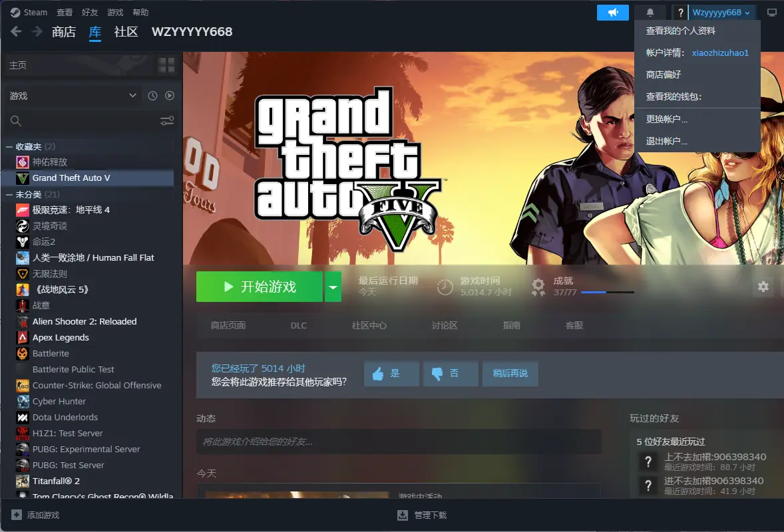Open the 商店页面 link
This screenshot has height=532, width=784.
coord(228,326)
